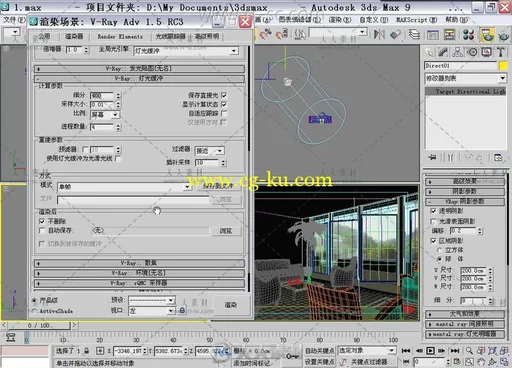Viewport: 512px width, 368px height.
Task: Click the 渲染 button in dialog
Action: tap(231, 305)
